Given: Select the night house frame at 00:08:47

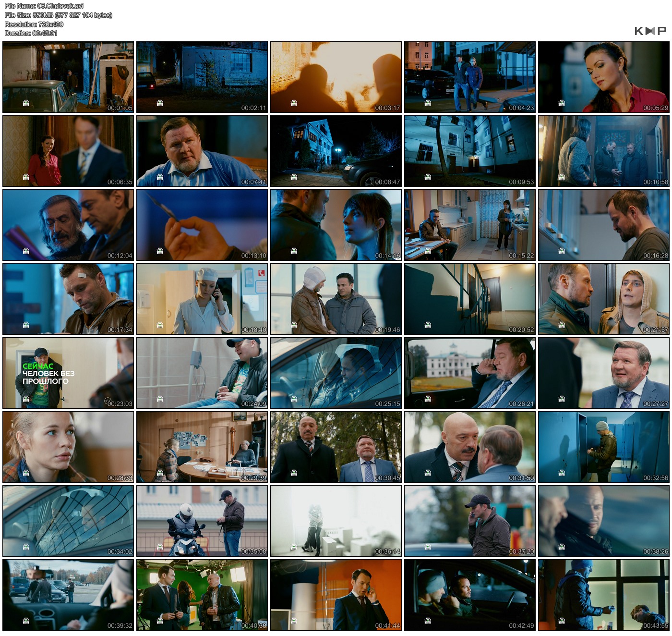Looking at the screenshot, I should (x=336, y=151).
